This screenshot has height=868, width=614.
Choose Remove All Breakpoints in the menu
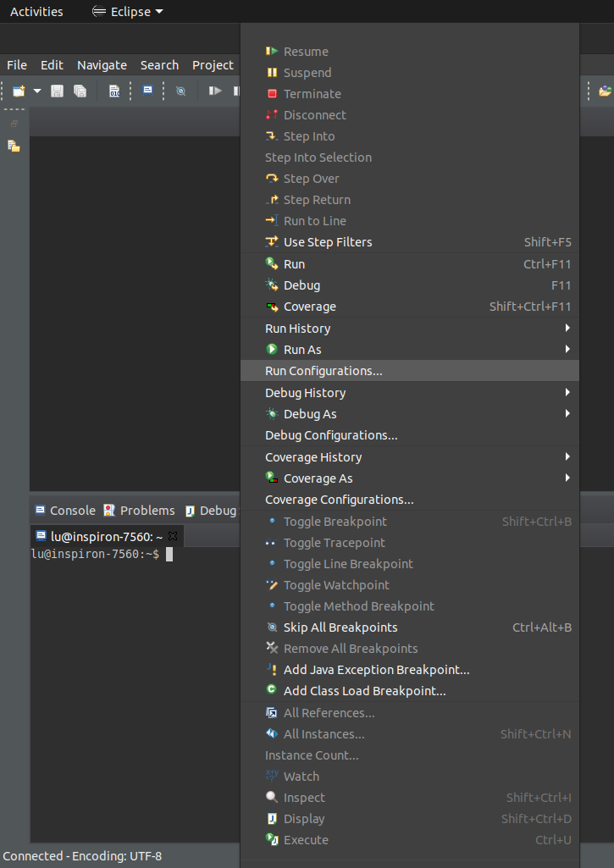pos(410,649)
